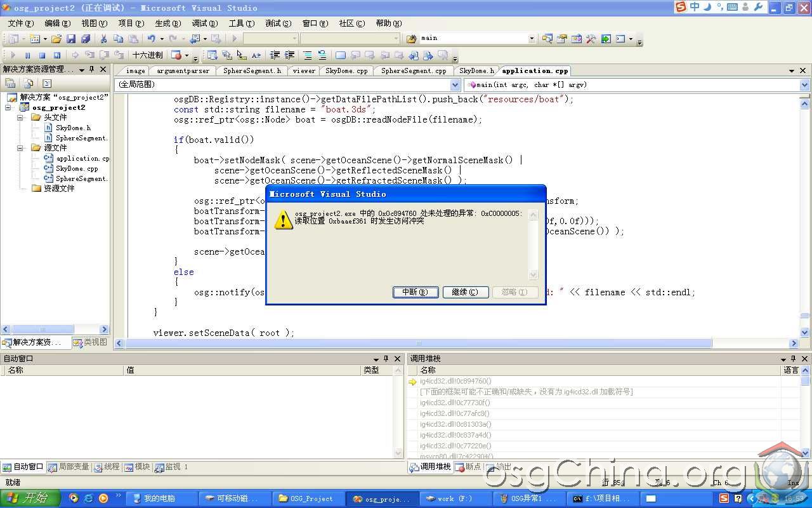Click the Toolbox hammer-and-wrench icon
Viewport: 812px width, 508px height.
click(x=591, y=39)
